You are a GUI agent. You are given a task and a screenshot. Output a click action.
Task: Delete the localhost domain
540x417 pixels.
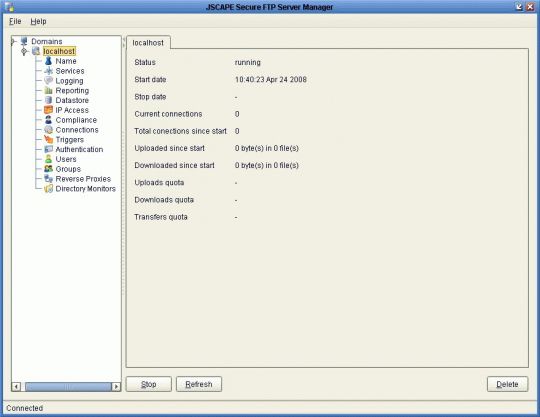point(507,384)
